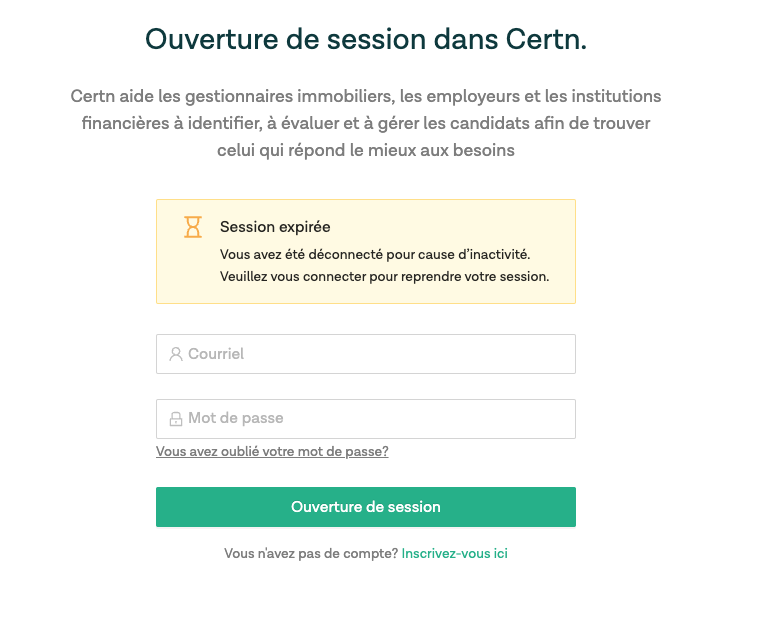
Task: Click the padlock icon in the password field
Action: pyautogui.click(x=176, y=419)
